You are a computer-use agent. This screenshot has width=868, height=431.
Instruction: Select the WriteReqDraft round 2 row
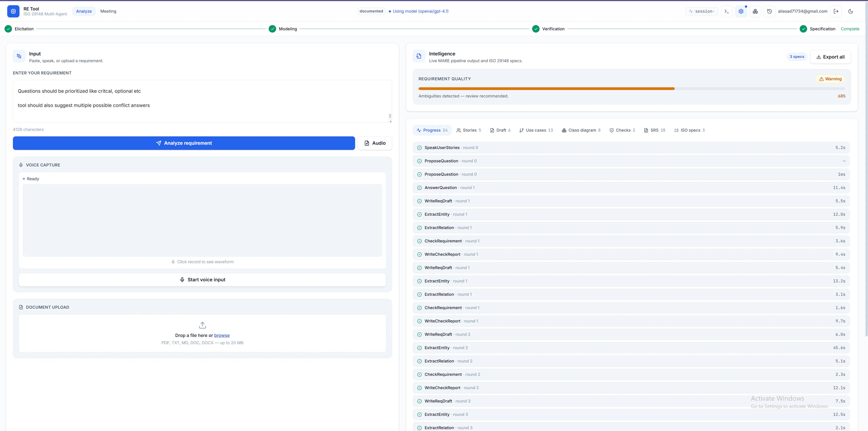point(631,335)
